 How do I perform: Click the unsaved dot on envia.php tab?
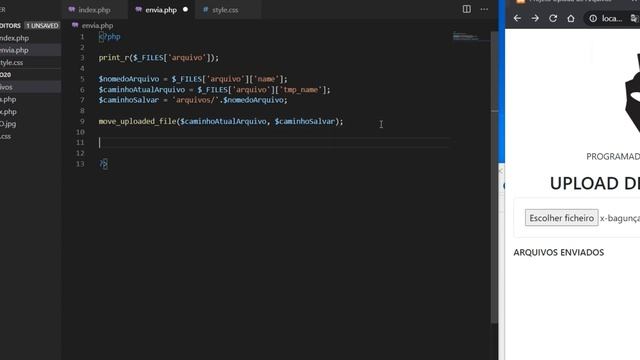click(x=185, y=9)
